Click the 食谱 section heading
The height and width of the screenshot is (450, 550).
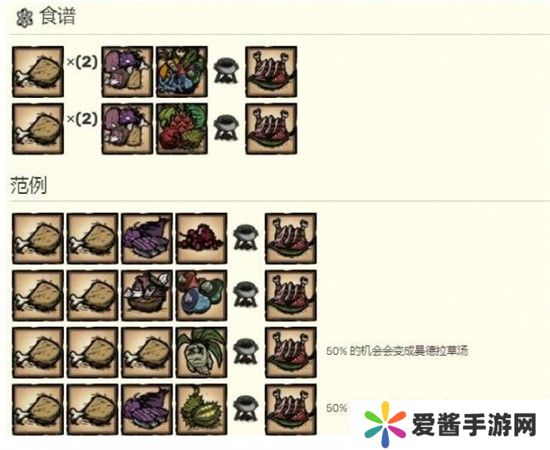(58, 16)
